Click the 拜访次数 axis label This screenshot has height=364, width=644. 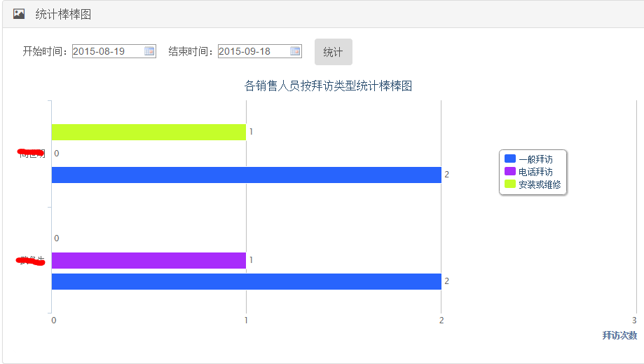coord(619,335)
